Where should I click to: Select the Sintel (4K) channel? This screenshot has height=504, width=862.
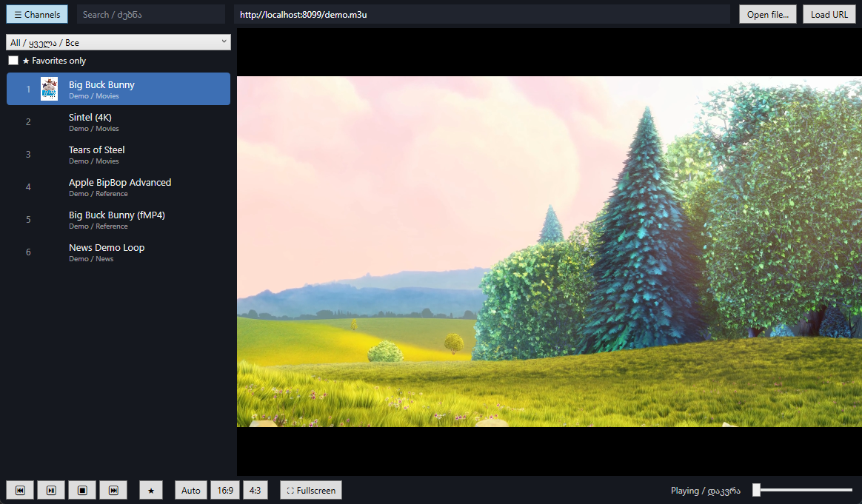[x=118, y=121]
